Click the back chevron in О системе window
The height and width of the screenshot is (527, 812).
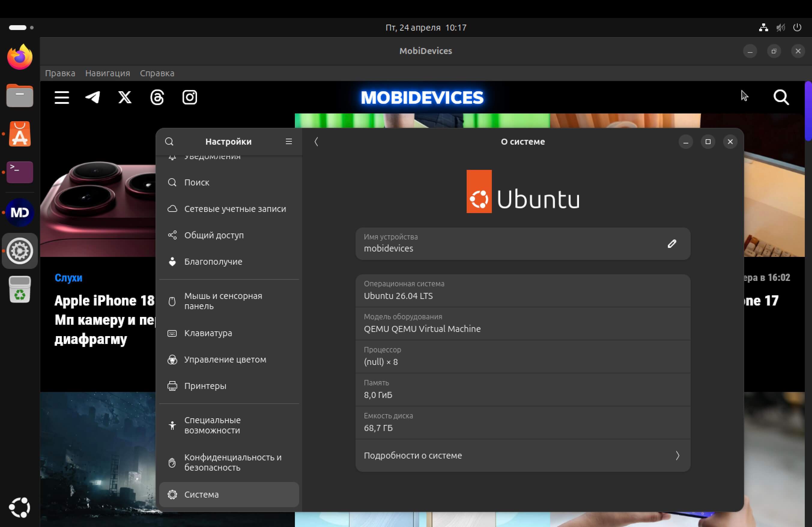coord(316,141)
